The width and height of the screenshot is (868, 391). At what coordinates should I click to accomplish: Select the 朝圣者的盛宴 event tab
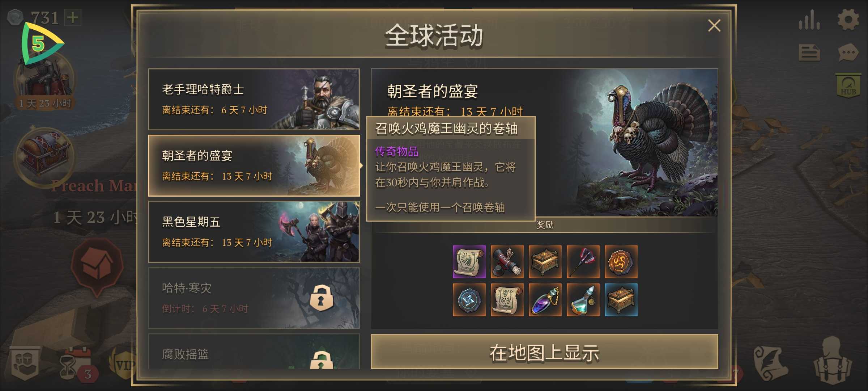pyautogui.click(x=254, y=165)
